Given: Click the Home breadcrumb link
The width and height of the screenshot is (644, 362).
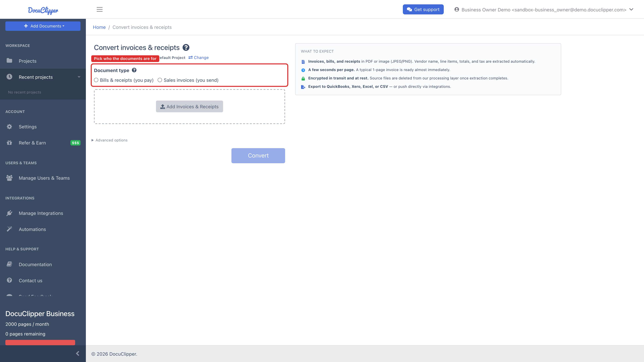Looking at the screenshot, I should (99, 27).
